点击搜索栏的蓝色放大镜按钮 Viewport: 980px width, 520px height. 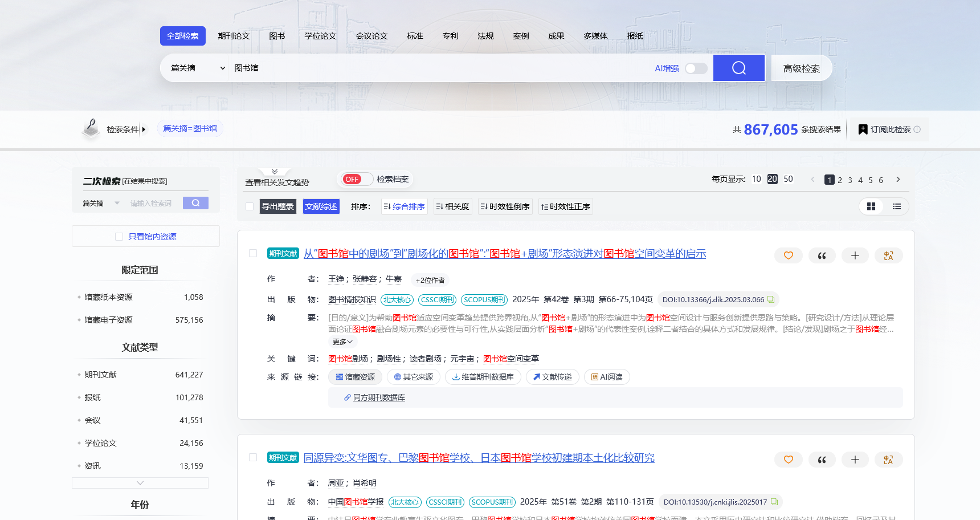coord(738,67)
